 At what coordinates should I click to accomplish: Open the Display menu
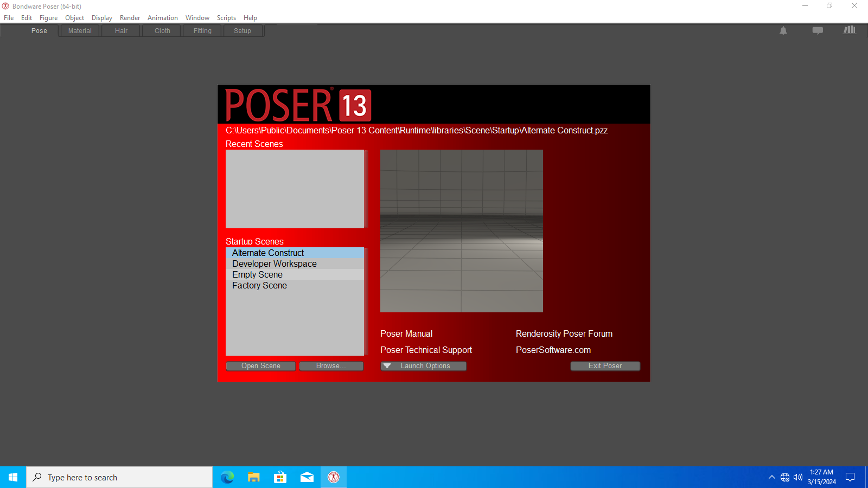(102, 18)
